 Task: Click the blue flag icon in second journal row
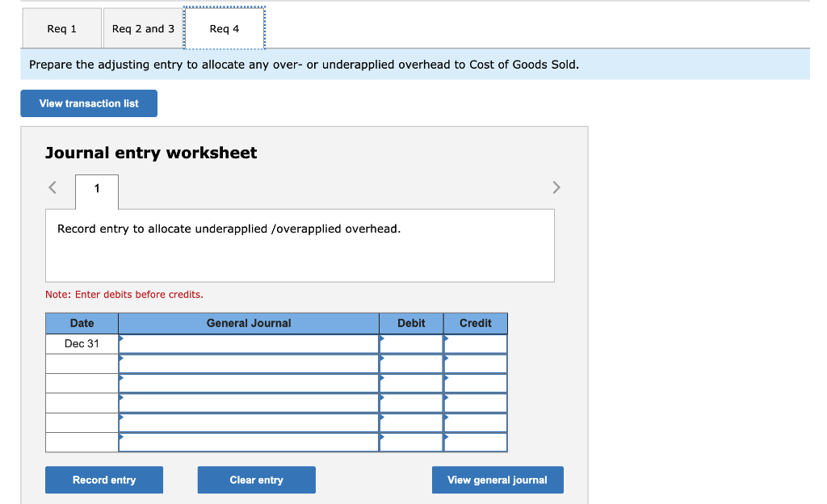click(x=123, y=358)
